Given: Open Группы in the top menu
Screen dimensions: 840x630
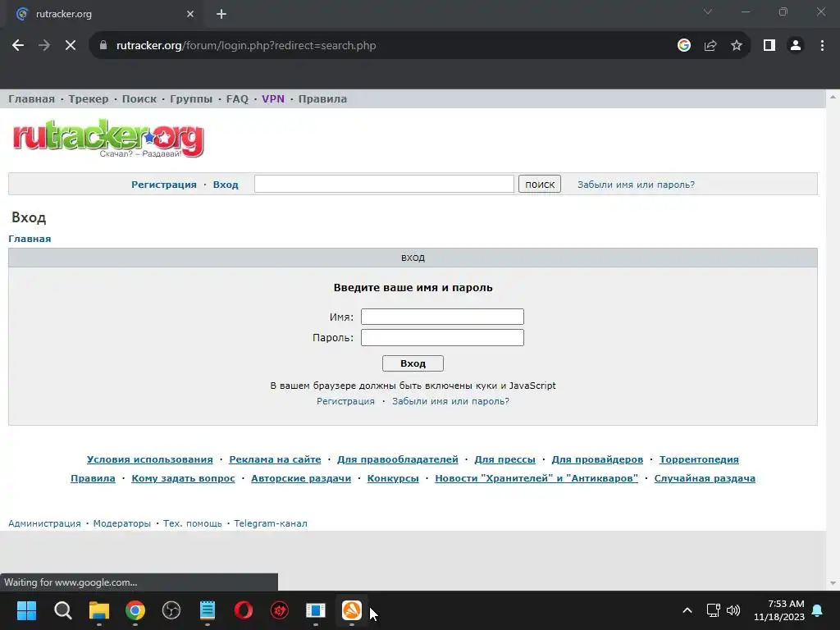Looking at the screenshot, I should coord(191,99).
